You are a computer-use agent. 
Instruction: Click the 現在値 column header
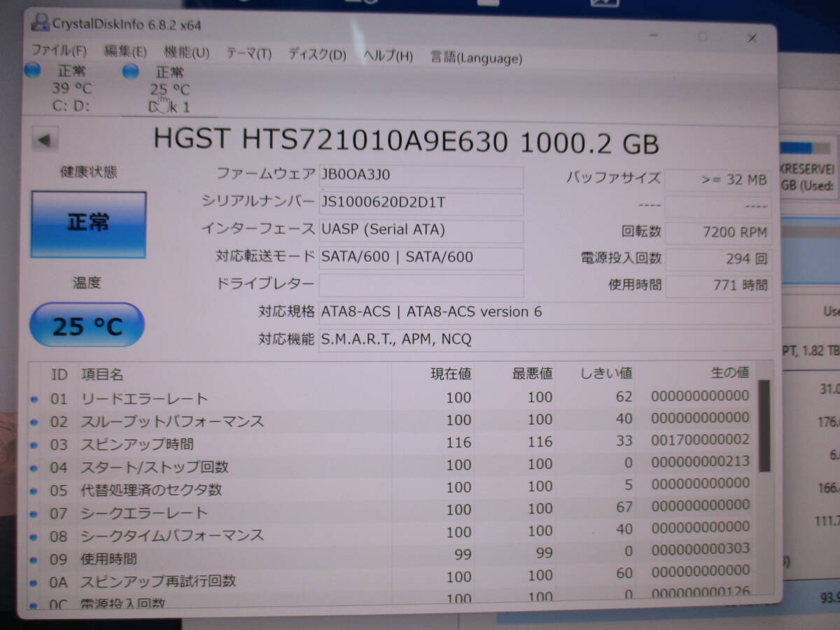pos(451,374)
